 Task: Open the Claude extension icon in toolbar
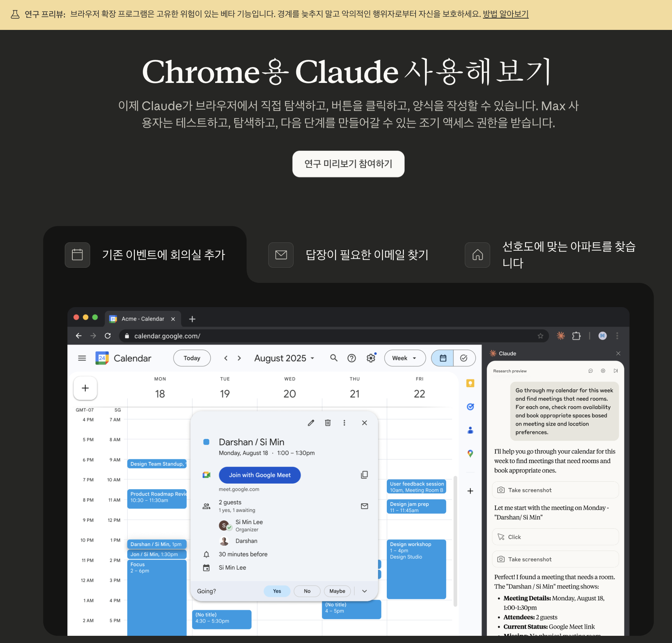click(x=561, y=336)
